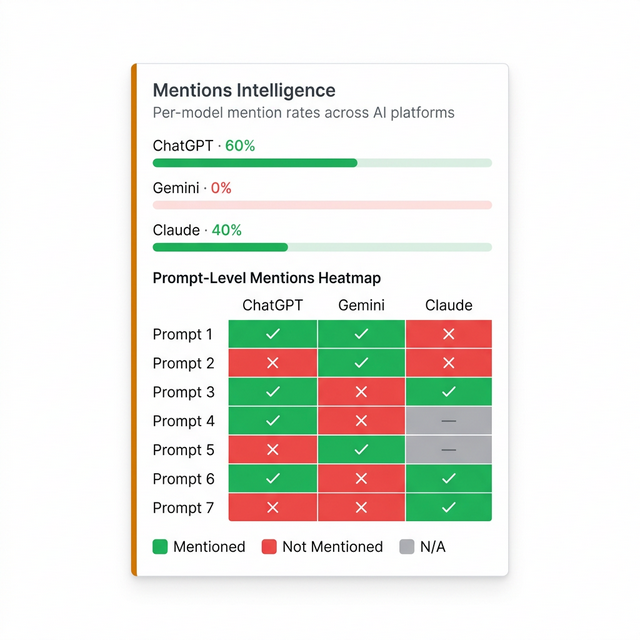Click Prompt 4 Claude N/A dash cell
Image resolution: width=640 pixels, height=640 pixels.
[x=449, y=421]
